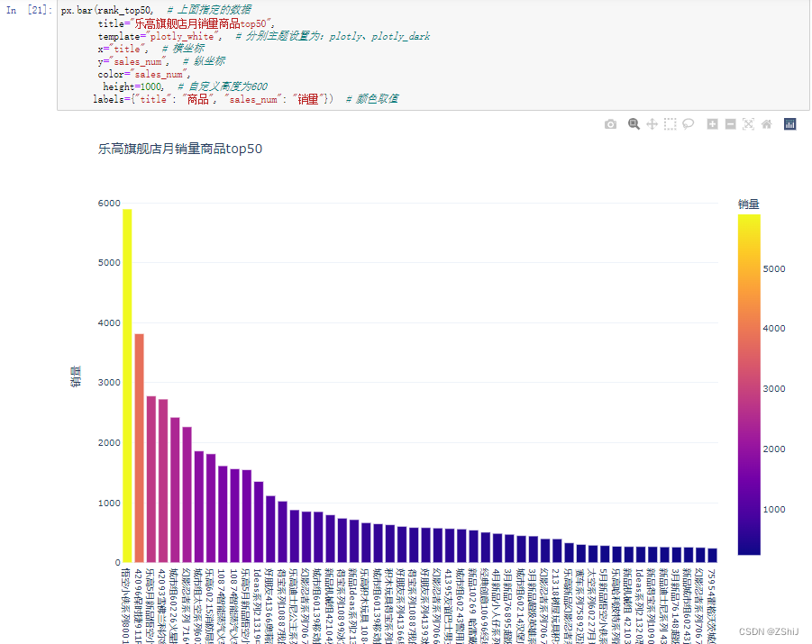
Task: Click the tallest yellow bar in chart
Action: click(x=127, y=385)
